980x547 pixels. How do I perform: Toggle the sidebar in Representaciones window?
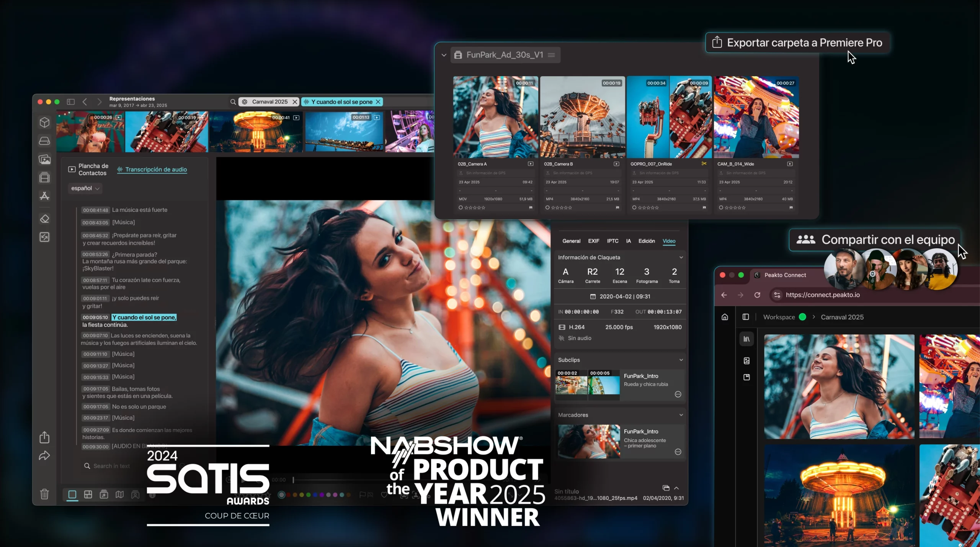(71, 102)
